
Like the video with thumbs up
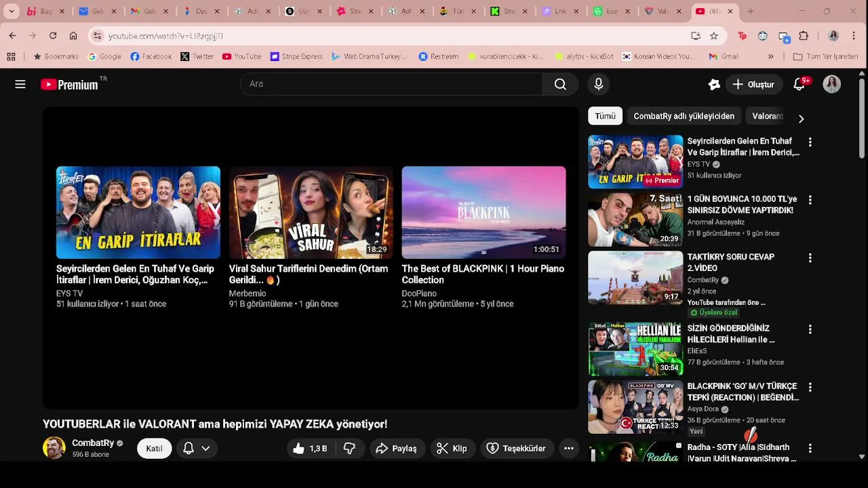[310, 448]
